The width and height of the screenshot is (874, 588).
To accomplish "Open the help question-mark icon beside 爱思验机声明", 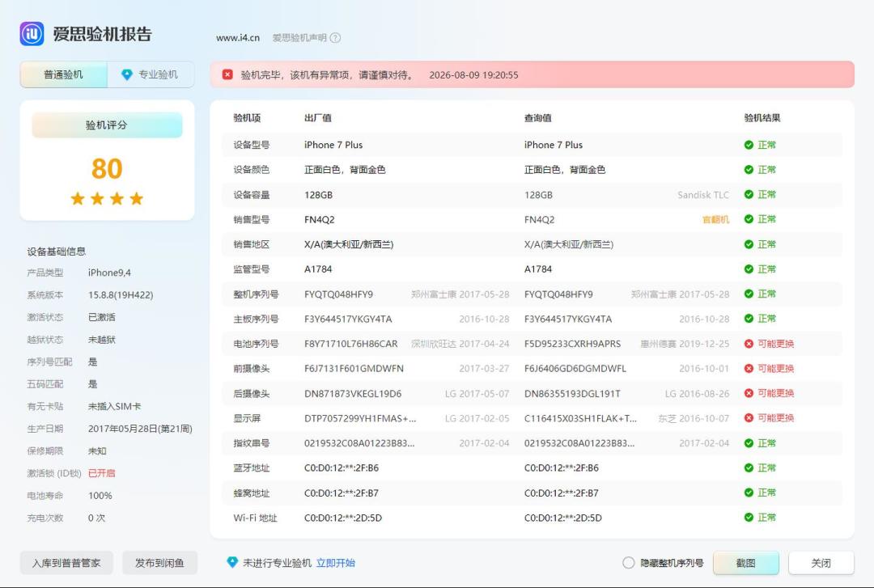I will tap(335, 38).
